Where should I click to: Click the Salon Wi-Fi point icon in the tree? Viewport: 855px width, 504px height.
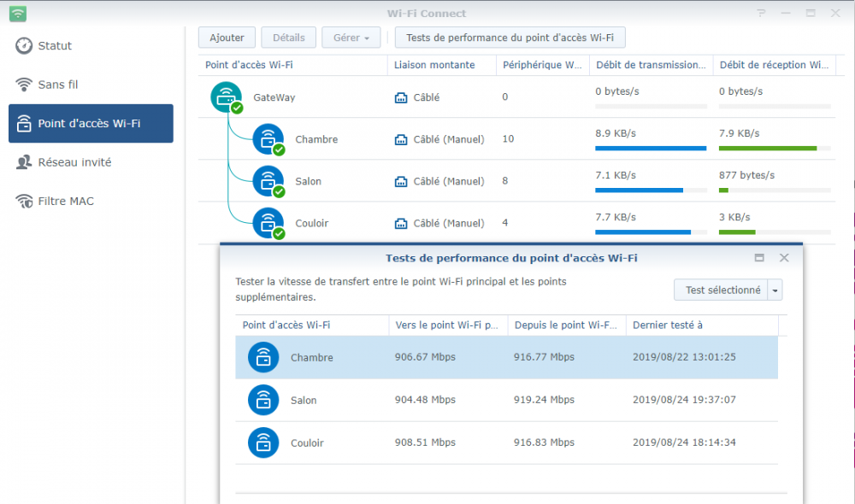click(268, 181)
